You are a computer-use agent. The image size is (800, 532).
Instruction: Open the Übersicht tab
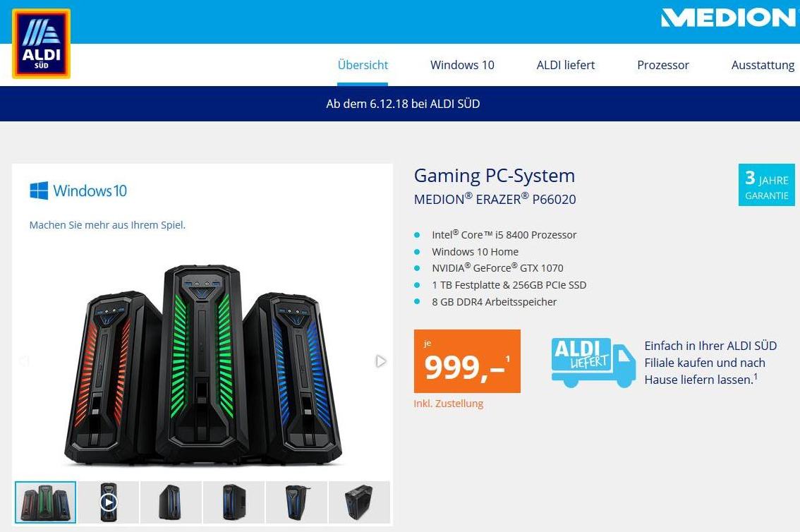(363, 66)
